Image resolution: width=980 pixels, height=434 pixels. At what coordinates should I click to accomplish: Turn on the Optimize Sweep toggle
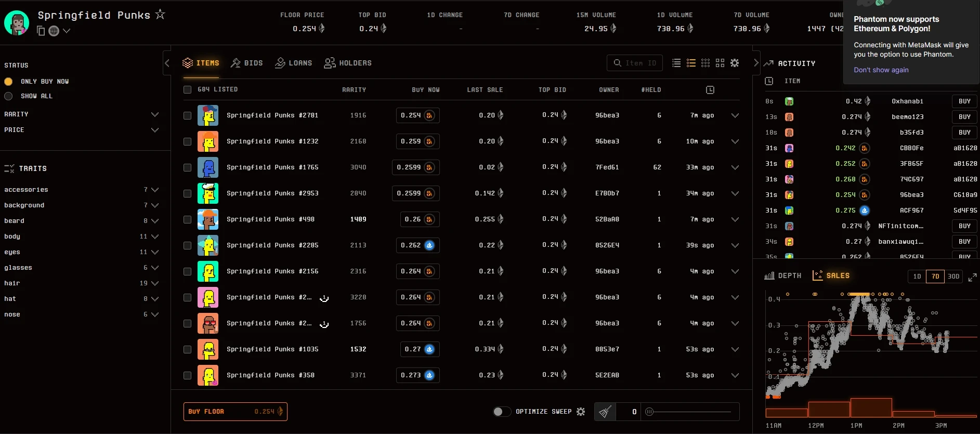[x=502, y=412]
